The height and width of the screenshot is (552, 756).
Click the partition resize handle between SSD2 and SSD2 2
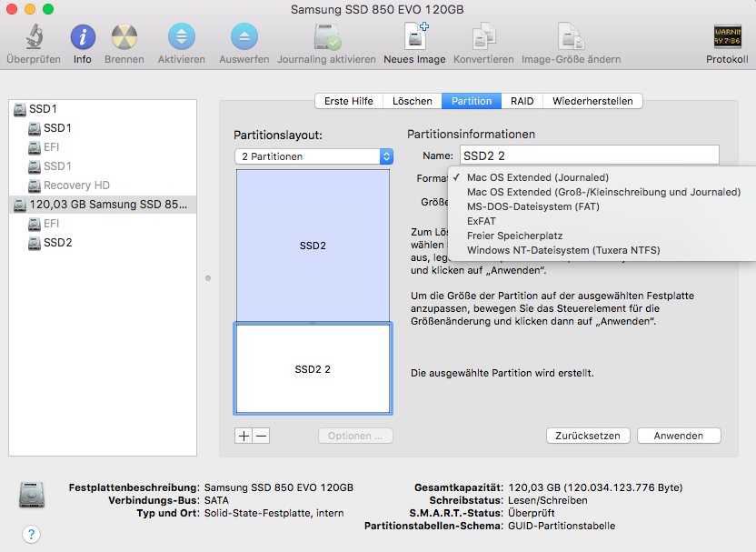313,322
